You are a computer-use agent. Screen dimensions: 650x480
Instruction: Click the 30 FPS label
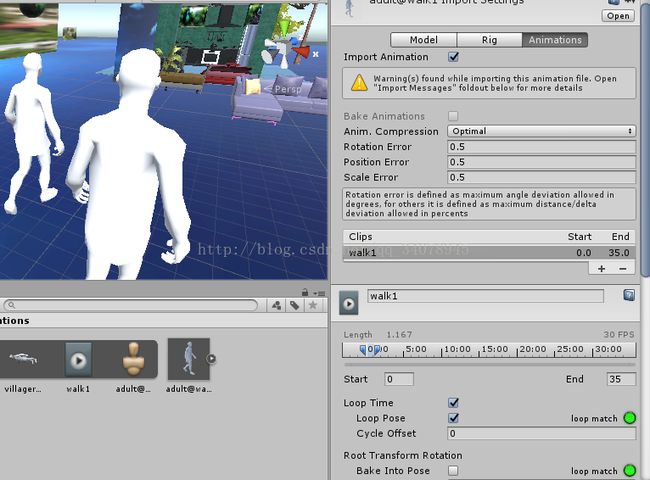[x=618, y=335]
